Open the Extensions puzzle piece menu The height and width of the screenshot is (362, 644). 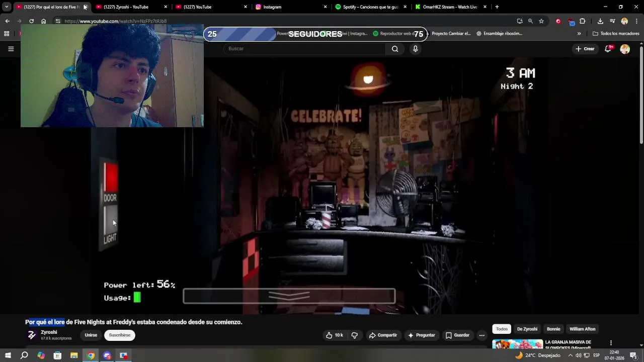tap(582, 21)
